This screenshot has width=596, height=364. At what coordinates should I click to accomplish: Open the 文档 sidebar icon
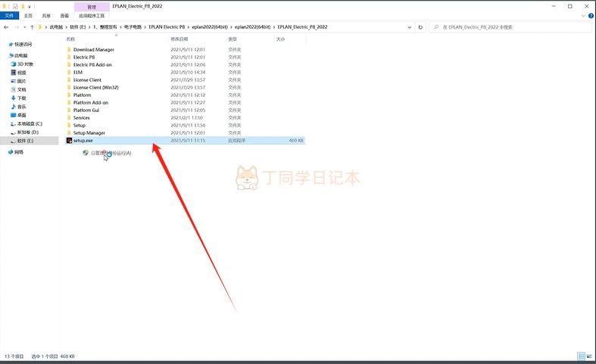tap(14, 89)
